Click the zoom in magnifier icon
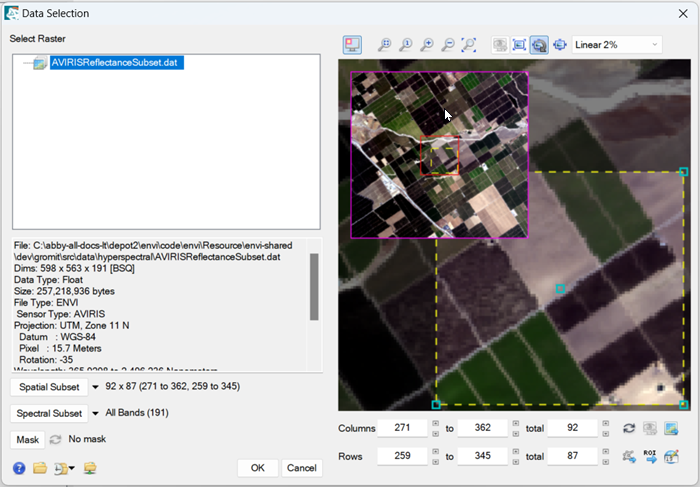Image resolution: width=700 pixels, height=487 pixels. click(427, 45)
